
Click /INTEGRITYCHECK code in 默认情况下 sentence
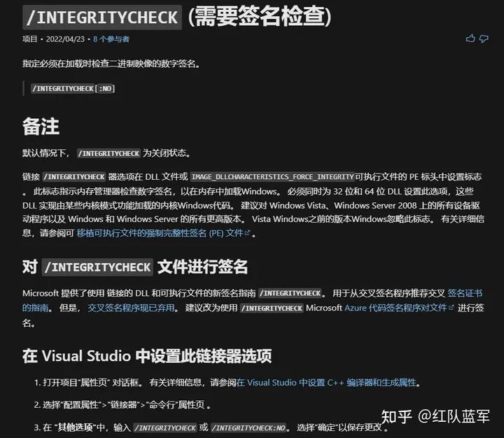pos(109,153)
